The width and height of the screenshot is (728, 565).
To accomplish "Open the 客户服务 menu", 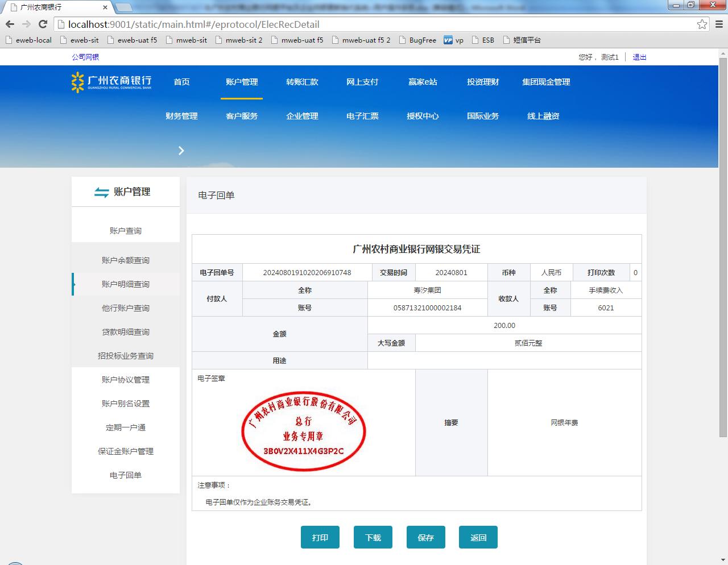I will pos(242,116).
